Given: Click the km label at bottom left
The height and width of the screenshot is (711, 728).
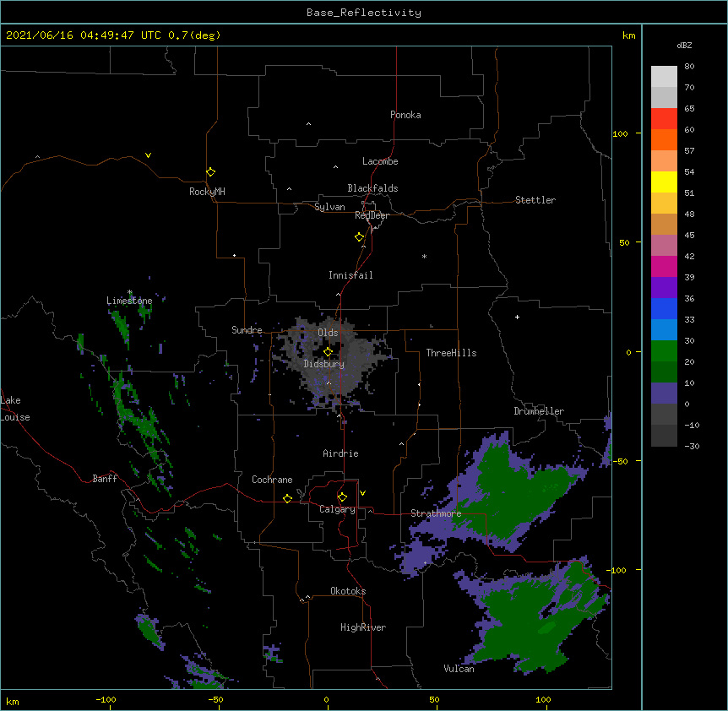Looking at the screenshot, I should [x=12, y=702].
